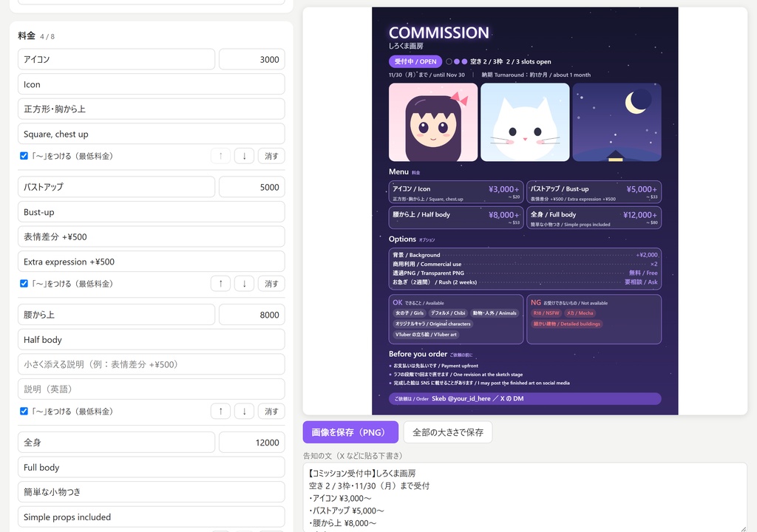The image size is (757, 532).
Task: Focus the アイコン name field
Action: click(116, 59)
